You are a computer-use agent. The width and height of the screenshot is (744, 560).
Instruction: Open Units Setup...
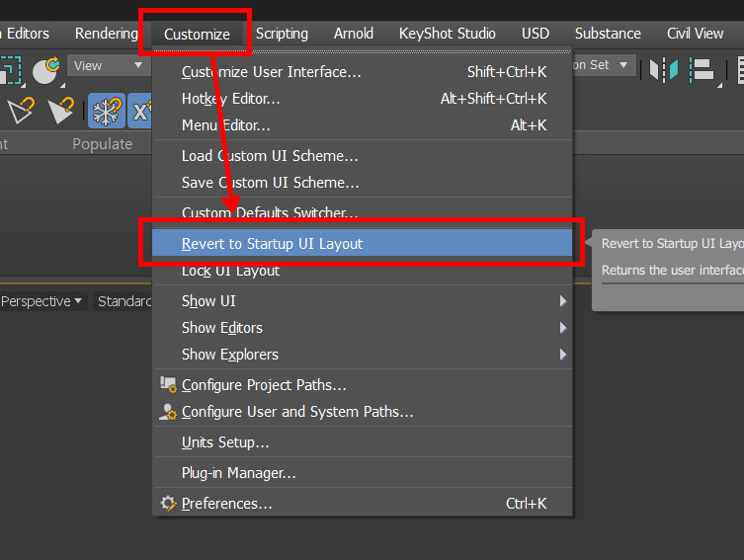click(x=363, y=442)
